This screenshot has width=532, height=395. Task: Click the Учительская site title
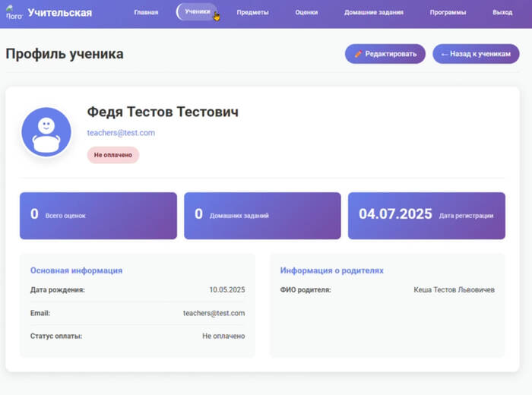pyautogui.click(x=60, y=13)
